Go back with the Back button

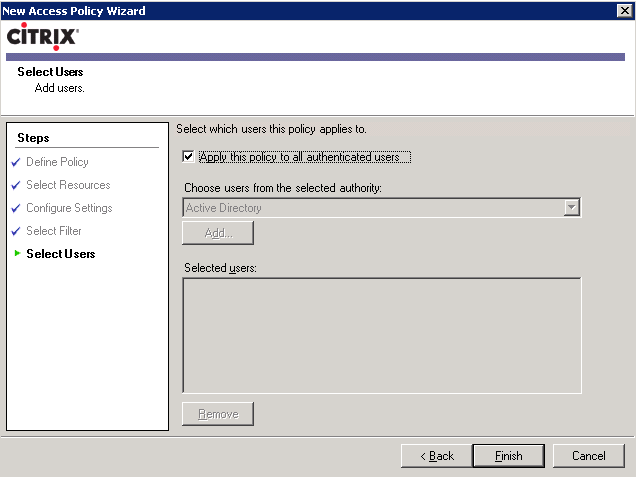tap(437, 456)
